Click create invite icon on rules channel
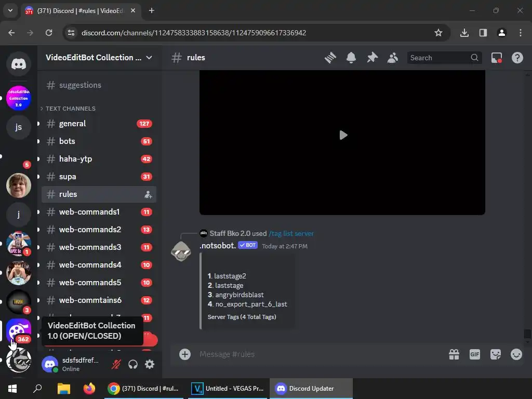The height and width of the screenshot is (399, 532). [148, 194]
